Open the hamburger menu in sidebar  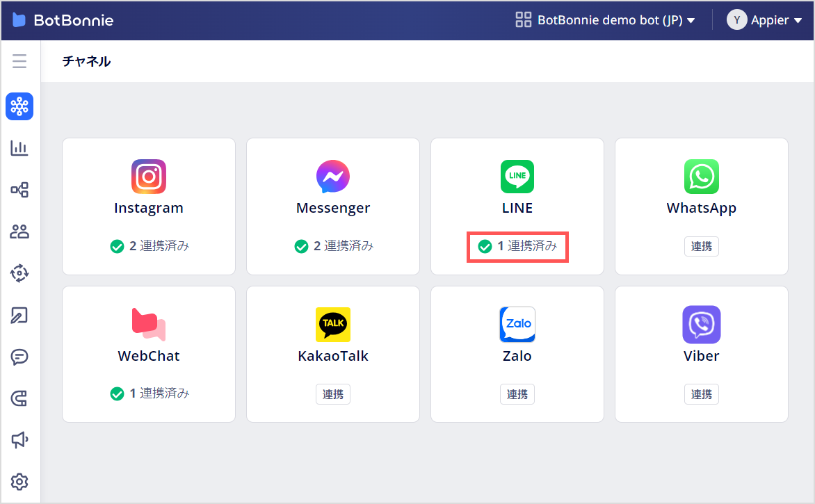tap(19, 61)
